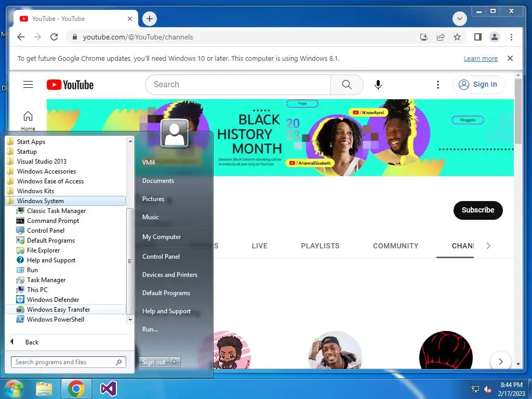Click the muted volume tray icon
This screenshot has width=532, height=399.
pos(488,389)
